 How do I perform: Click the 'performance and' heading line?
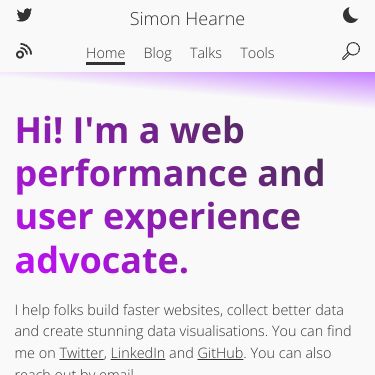170,175
